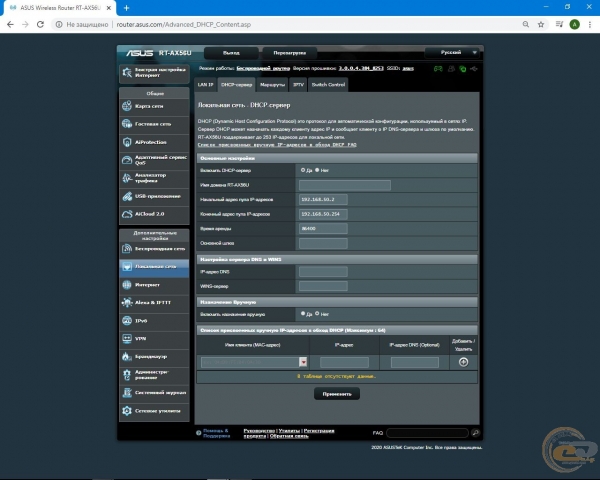Open the language dropdown Русский
The width and height of the screenshot is (600, 480).
[454, 52]
